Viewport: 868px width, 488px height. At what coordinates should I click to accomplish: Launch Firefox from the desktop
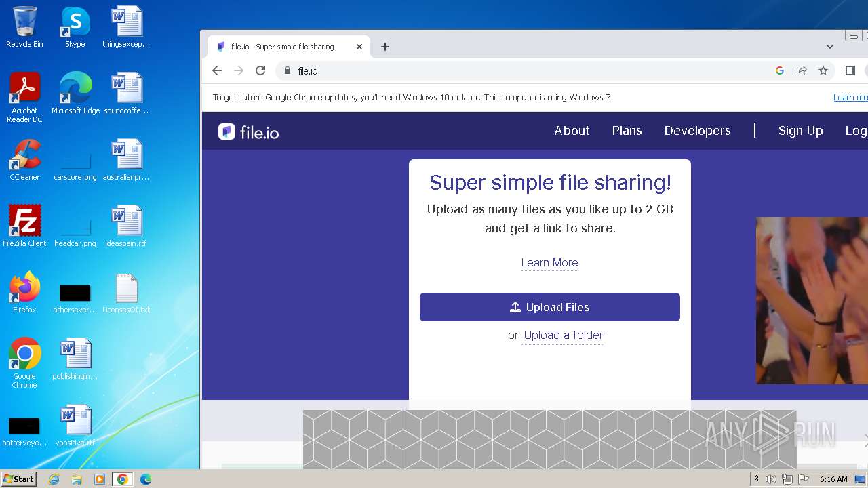click(24, 293)
